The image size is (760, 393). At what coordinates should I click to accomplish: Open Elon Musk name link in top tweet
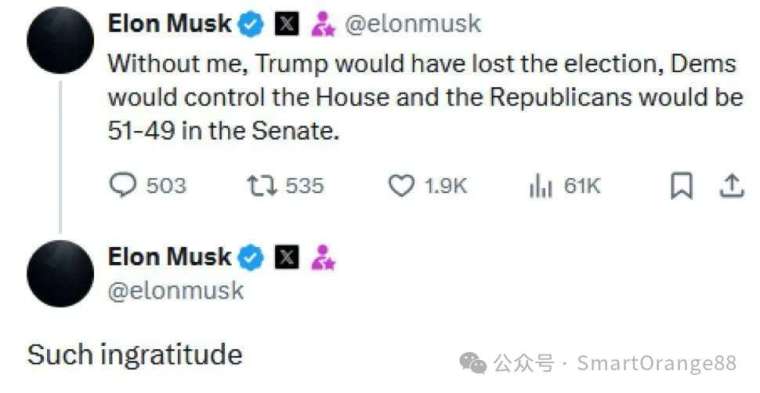coord(170,24)
